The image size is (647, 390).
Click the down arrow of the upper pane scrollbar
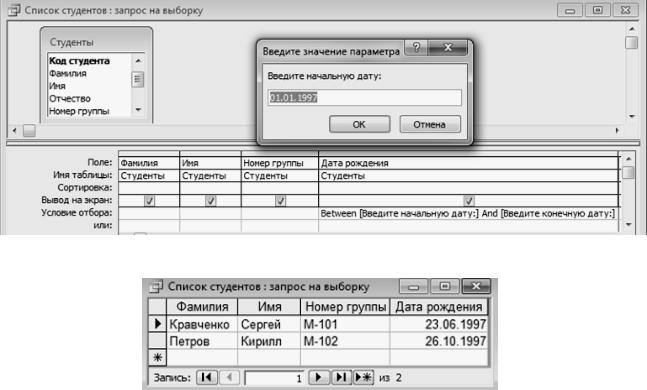point(632,116)
